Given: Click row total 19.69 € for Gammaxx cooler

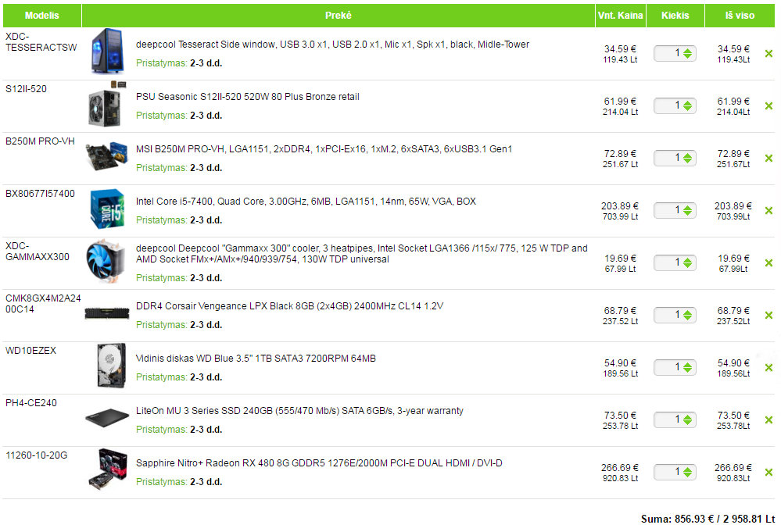Looking at the screenshot, I should coord(733,259).
